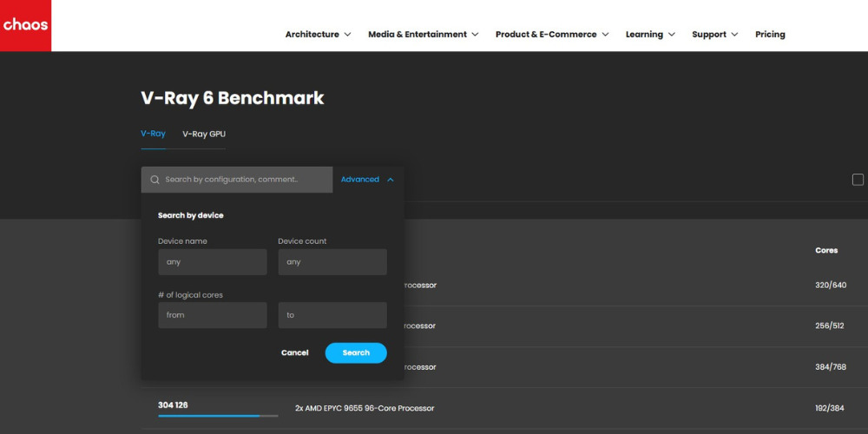
Task: Click the 256/512 cores value
Action: point(830,326)
